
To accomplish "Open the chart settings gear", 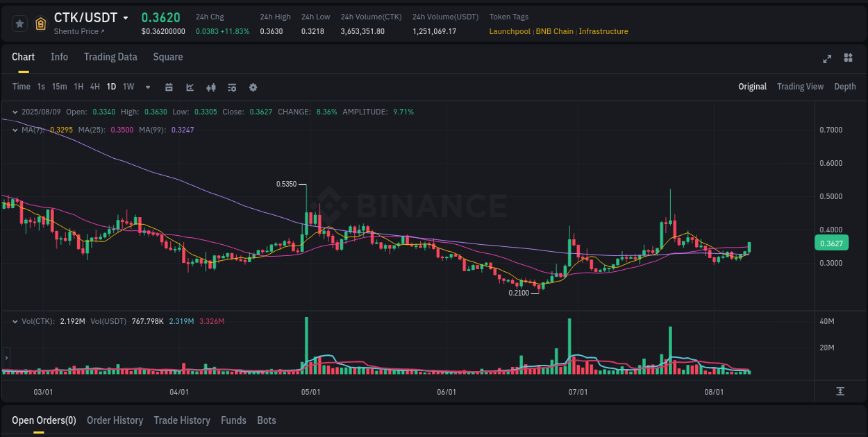I will (x=253, y=87).
